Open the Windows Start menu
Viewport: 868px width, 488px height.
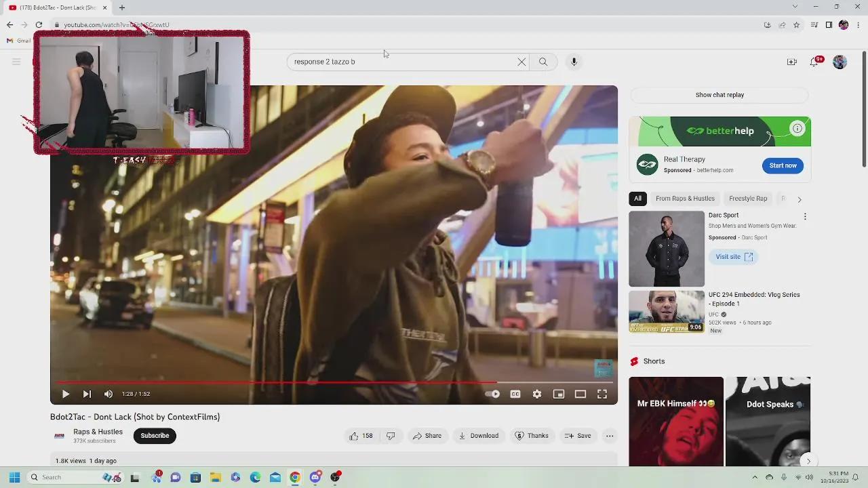point(14,477)
